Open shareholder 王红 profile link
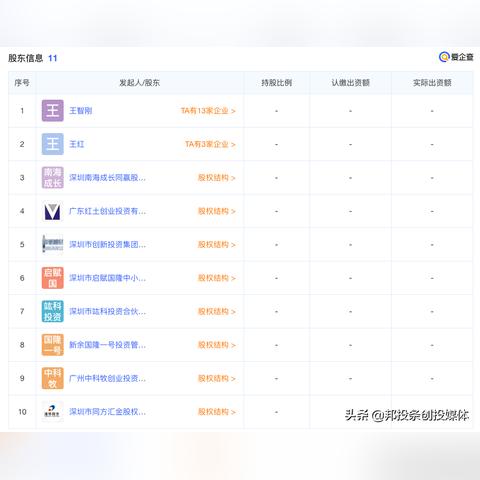The image size is (480, 480). coord(77,144)
